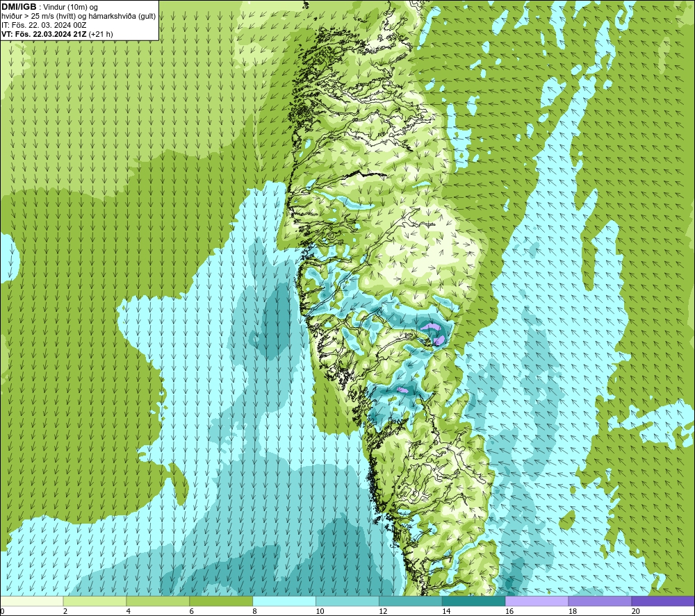Select the 'Vindur (10m) og' text
Screen dimensions: 695x616
(70, 7)
